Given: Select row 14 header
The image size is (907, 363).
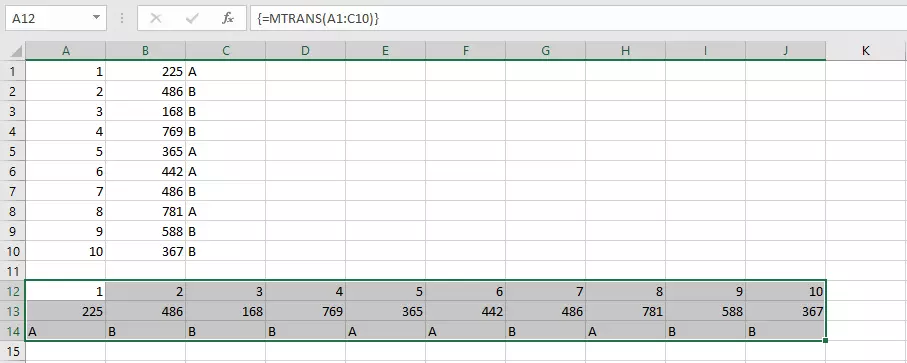Looking at the screenshot, I should 13,331.
